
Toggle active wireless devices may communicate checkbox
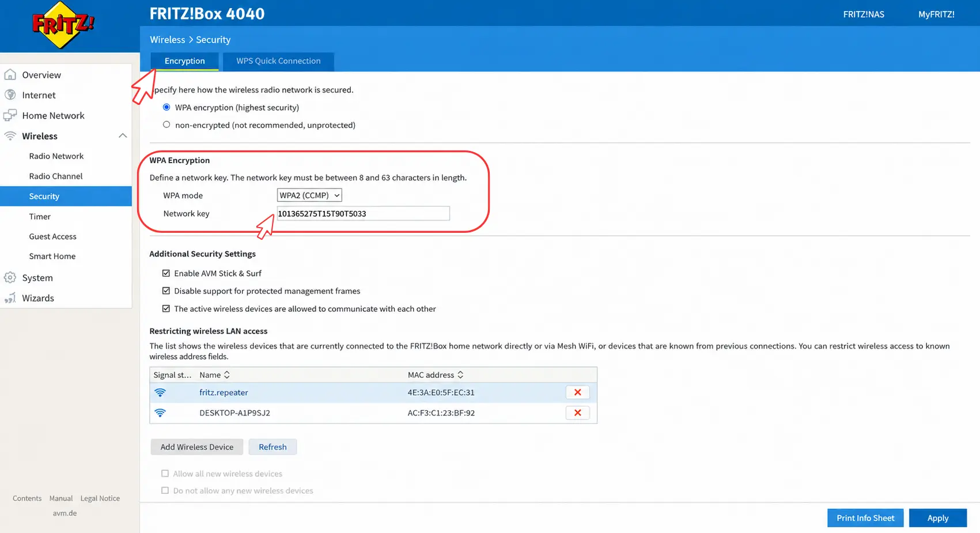click(166, 309)
